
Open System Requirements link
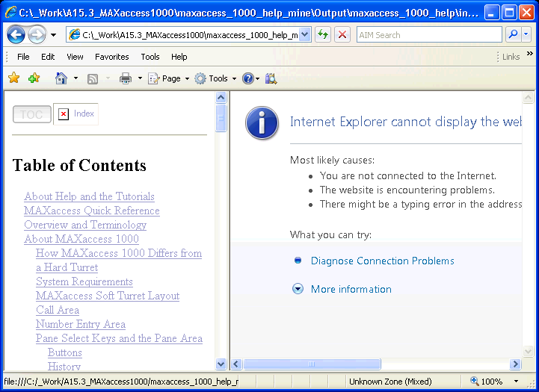pos(84,281)
